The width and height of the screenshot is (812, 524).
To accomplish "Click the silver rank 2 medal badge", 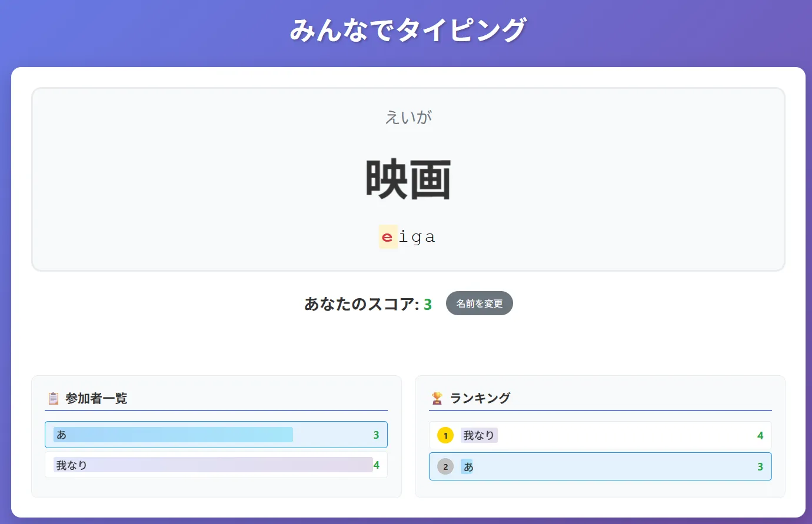I will tap(445, 467).
